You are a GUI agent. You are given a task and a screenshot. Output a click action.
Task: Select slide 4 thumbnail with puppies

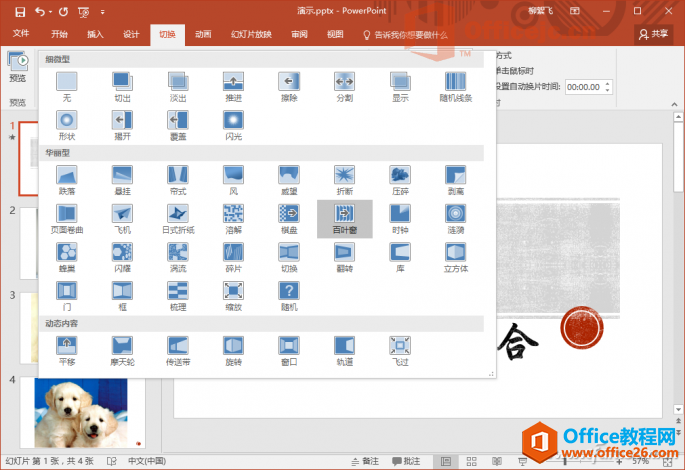(x=82, y=413)
